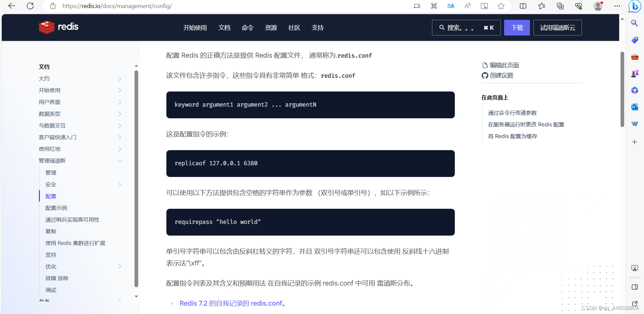Open the apps grid icon in address bar
The width and height of the screenshot is (644, 314).
434,6
